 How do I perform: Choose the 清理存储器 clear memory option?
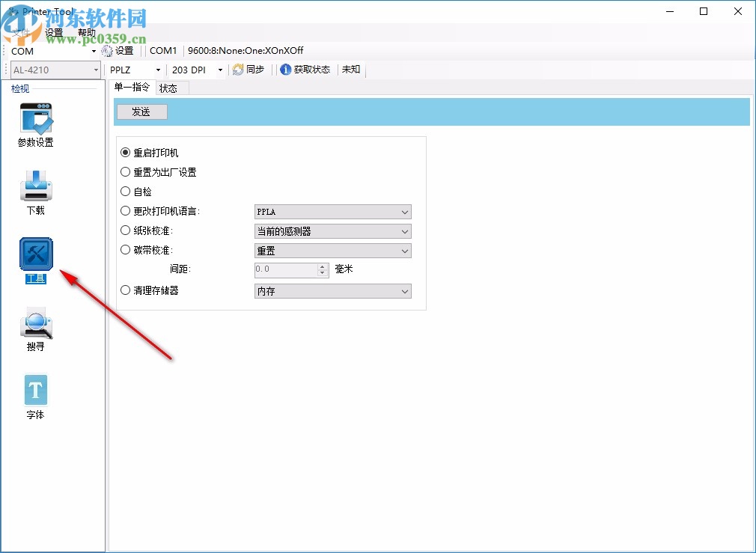[x=126, y=290]
